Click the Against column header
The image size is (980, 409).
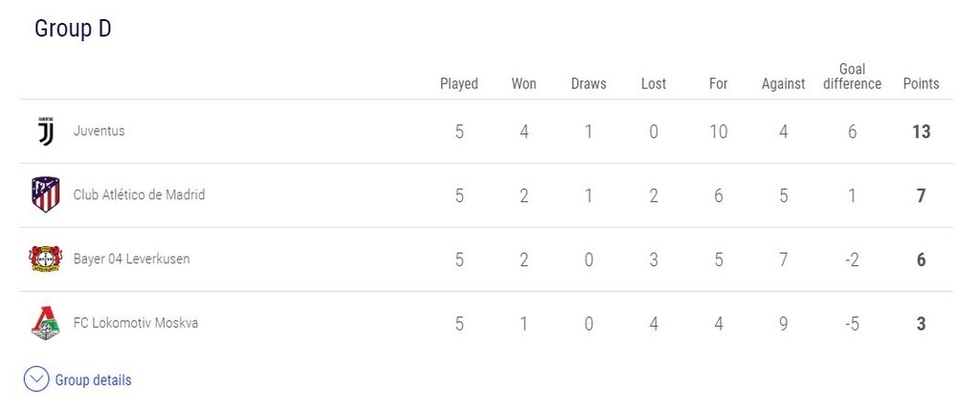[783, 83]
